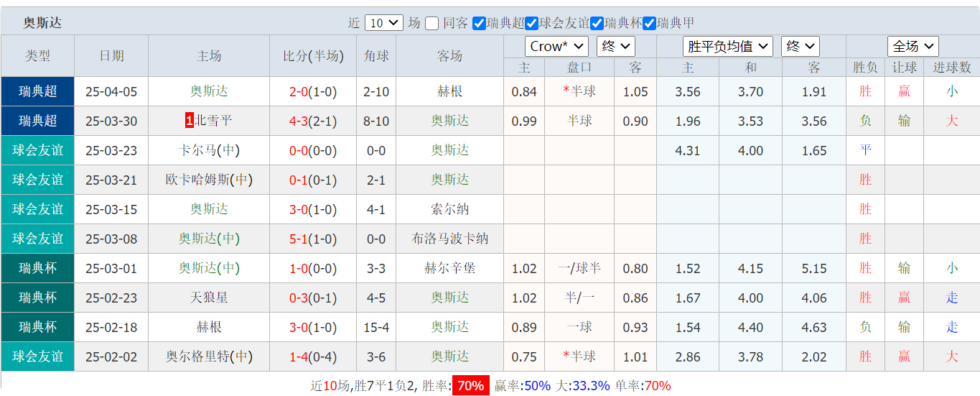Open the 4-3(2-1) match score
Image resolution: width=980 pixels, height=396 pixels.
[313, 121]
